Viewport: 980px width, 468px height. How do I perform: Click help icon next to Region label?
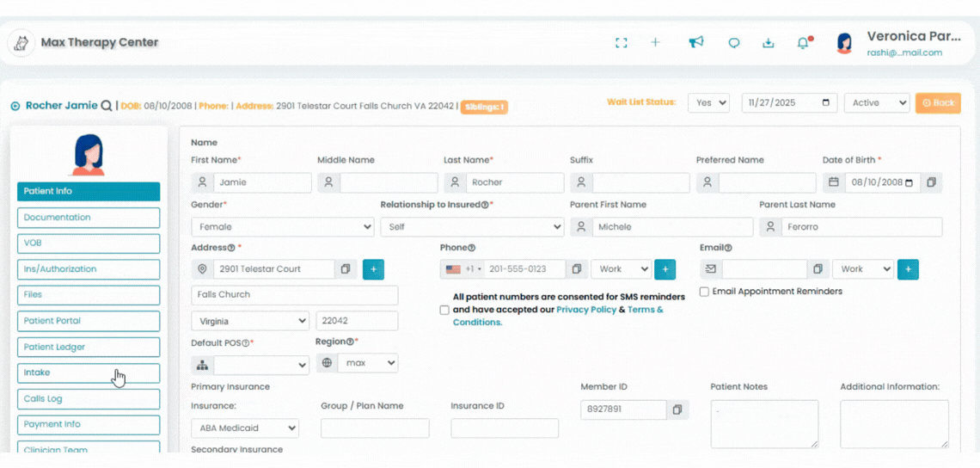click(351, 342)
